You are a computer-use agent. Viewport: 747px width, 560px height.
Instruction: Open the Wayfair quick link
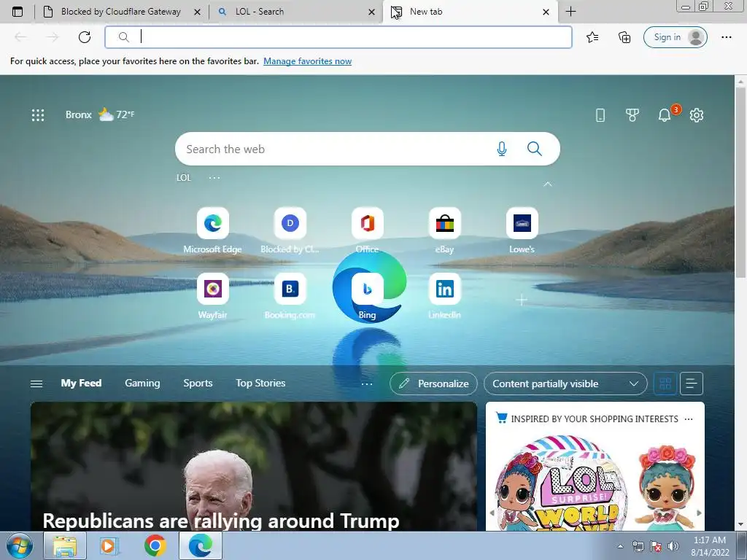pyautogui.click(x=212, y=296)
